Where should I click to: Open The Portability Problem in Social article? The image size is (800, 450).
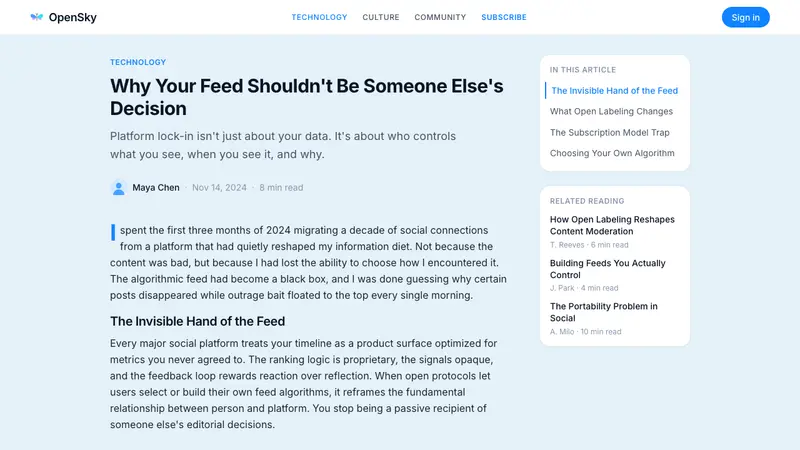pyautogui.click(x=604, y=312)
